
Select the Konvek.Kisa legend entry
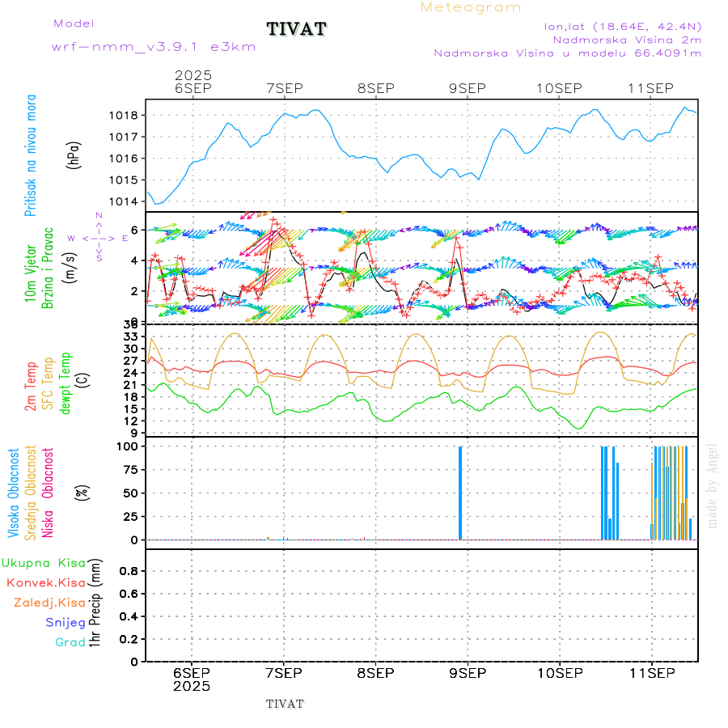pos(45,582)
